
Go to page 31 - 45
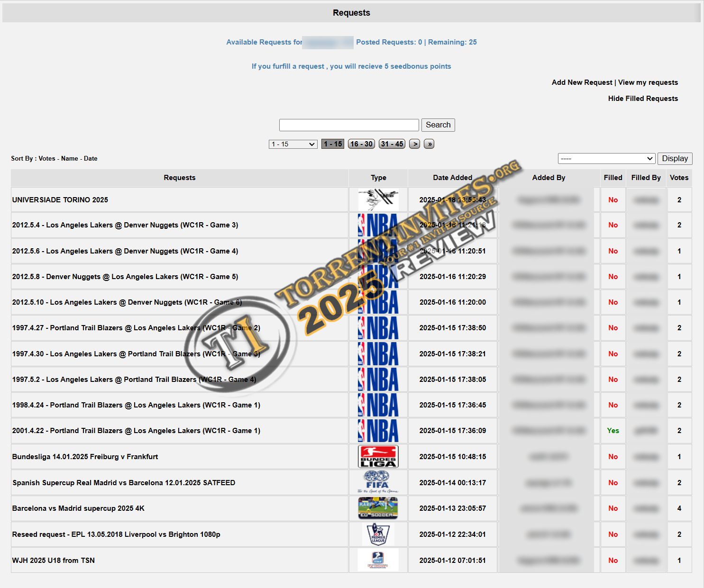click(x=392, y=144)
